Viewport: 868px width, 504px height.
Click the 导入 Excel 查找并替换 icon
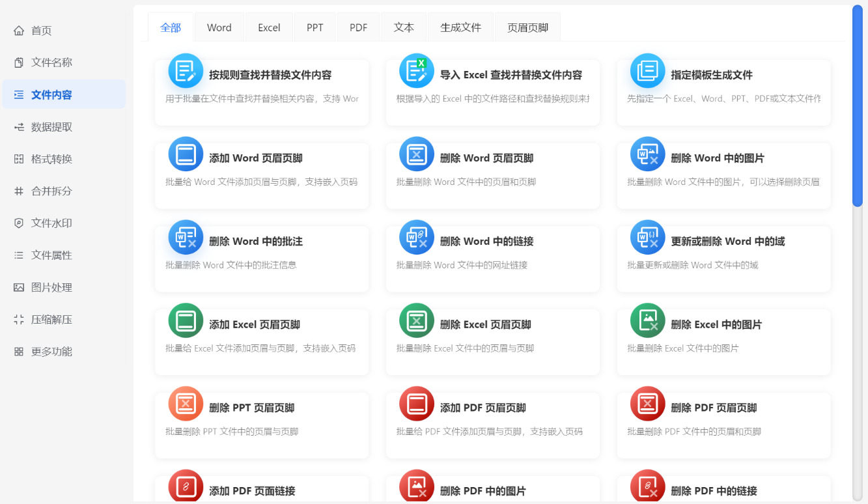(x=417, y=70)
